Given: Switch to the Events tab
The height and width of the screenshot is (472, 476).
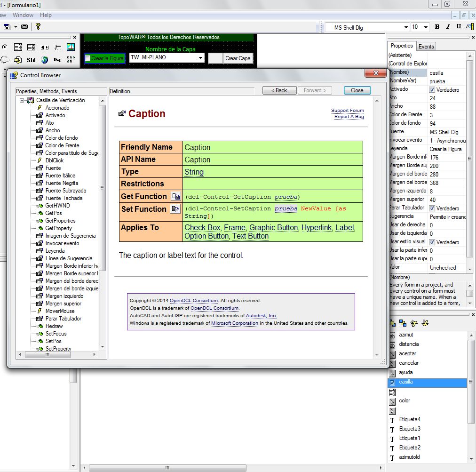Looking at the screenshot, I should (x=426, y=47).
